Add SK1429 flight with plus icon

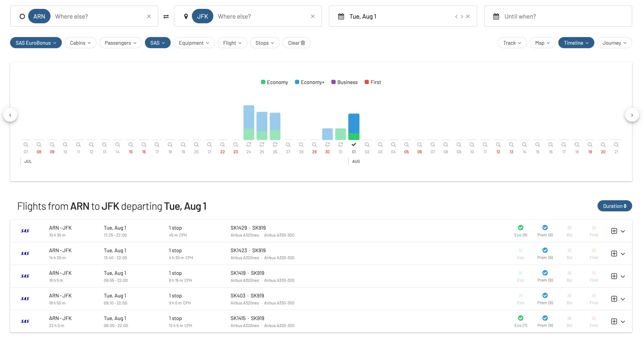click(614, 231)
